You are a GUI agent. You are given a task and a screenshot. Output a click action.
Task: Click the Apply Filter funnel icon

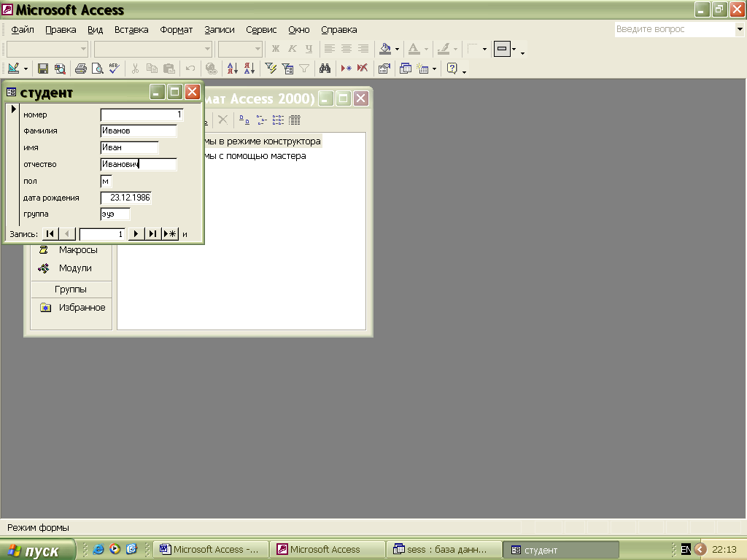tap(304, 69)
